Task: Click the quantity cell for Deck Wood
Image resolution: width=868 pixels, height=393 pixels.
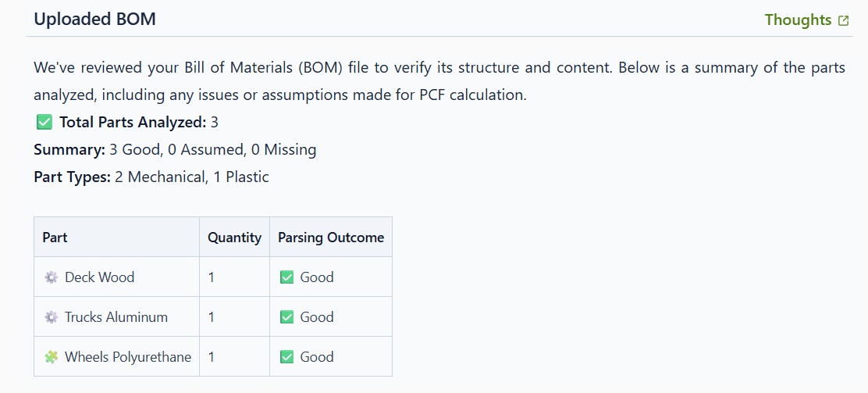Action: pos(212,277)
